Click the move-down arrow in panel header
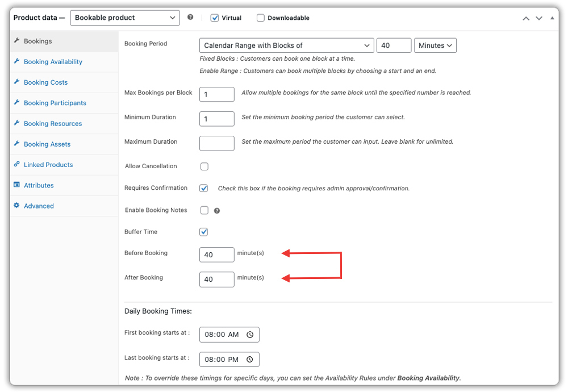 [539, 18]
